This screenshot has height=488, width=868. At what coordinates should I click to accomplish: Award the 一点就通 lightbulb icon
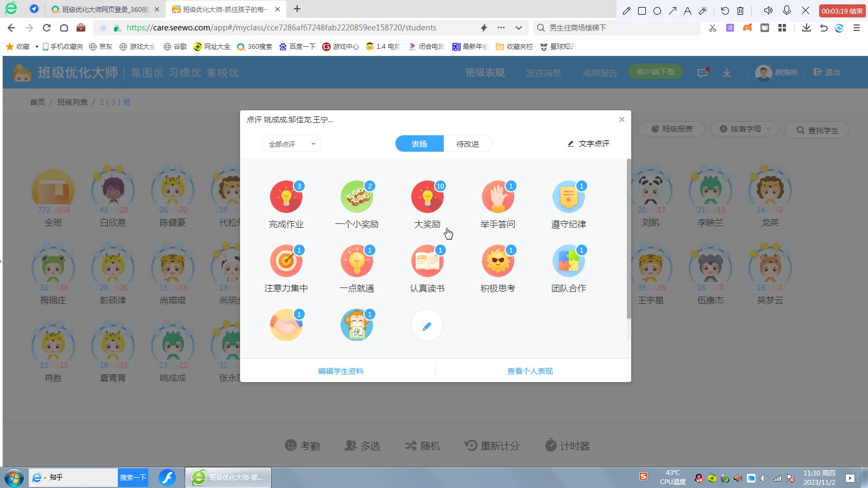tap(357, 261)
